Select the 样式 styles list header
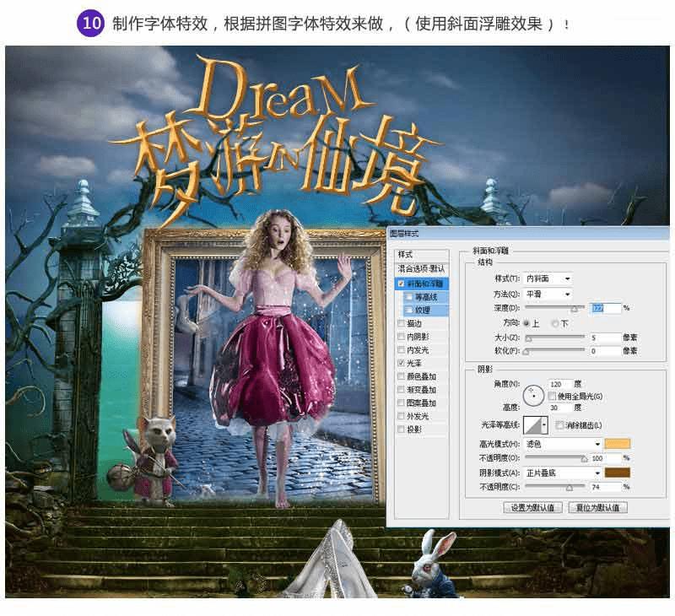 (422, 254)
